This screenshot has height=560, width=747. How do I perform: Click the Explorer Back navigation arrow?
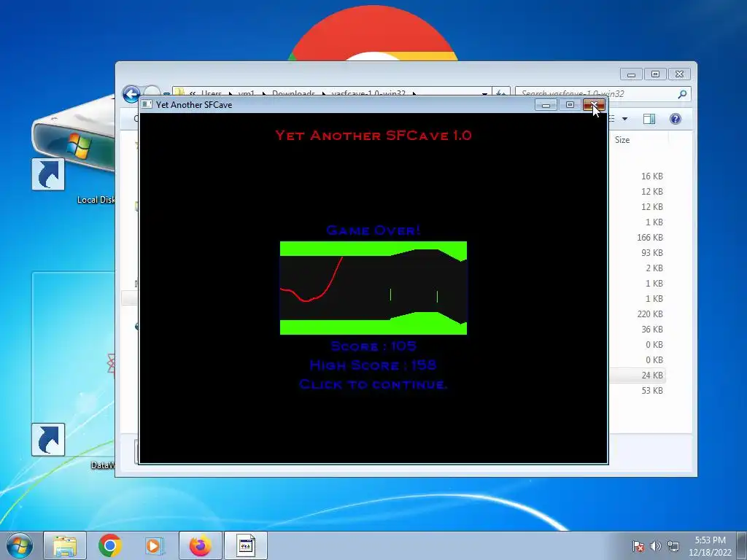coord(131,94)
